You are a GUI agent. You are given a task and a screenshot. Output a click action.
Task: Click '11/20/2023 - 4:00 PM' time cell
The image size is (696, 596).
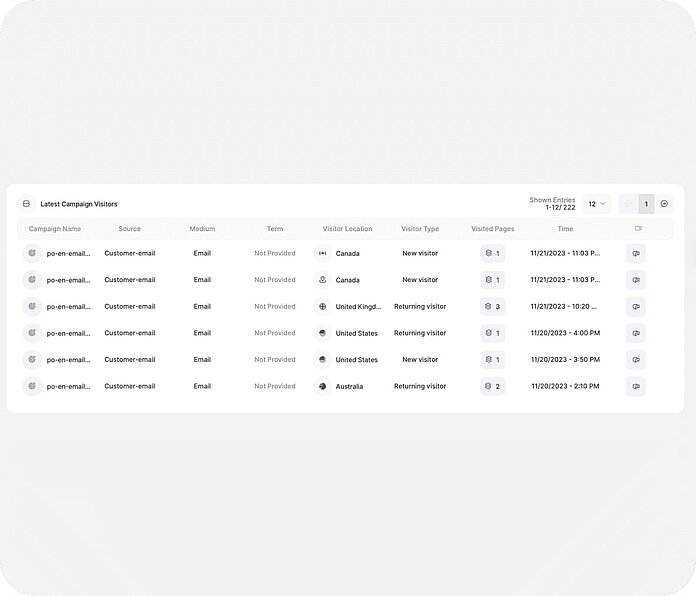point(566,333)
